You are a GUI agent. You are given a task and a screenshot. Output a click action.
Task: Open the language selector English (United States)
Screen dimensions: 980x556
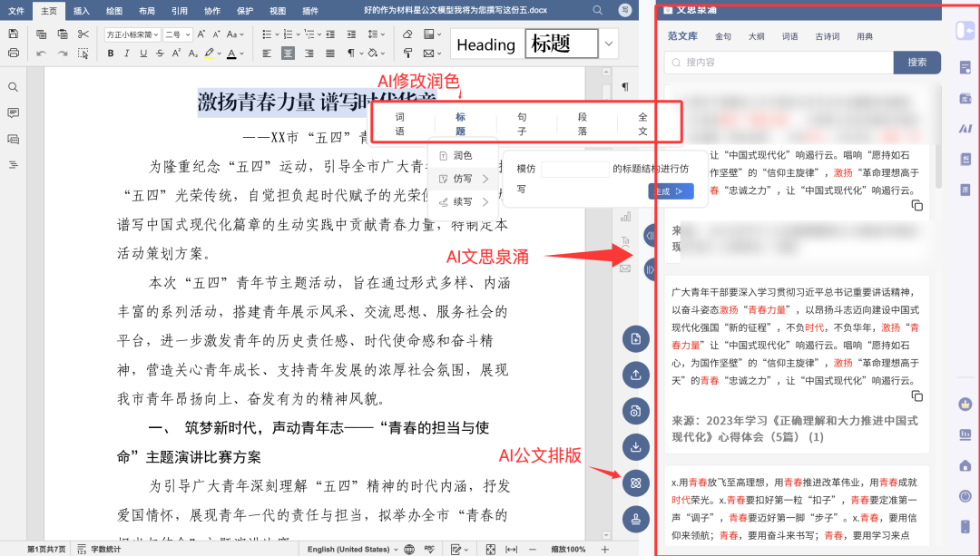pyautogui.click(x=352, y=550)
